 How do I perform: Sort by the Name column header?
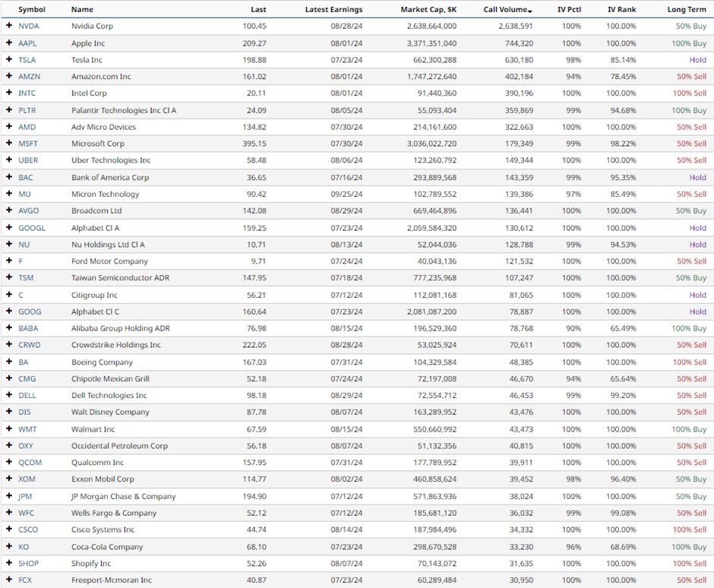tap(83, 9)
